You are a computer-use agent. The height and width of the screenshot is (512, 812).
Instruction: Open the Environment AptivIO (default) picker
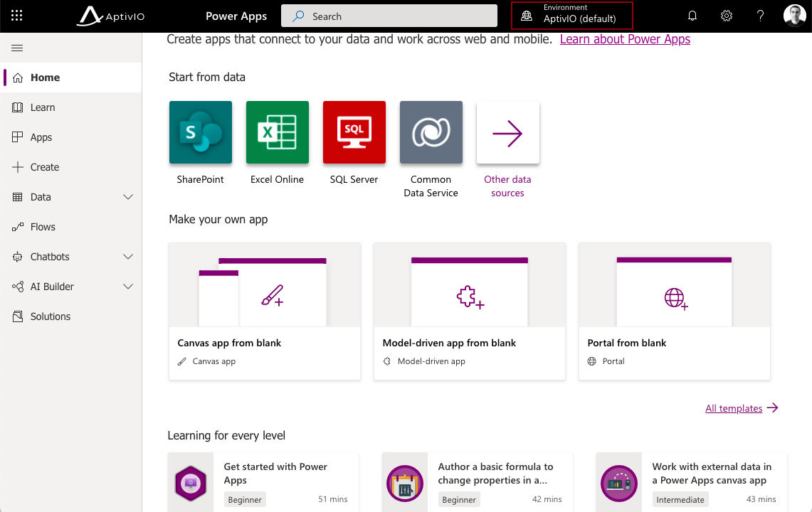tap(571, 16)
